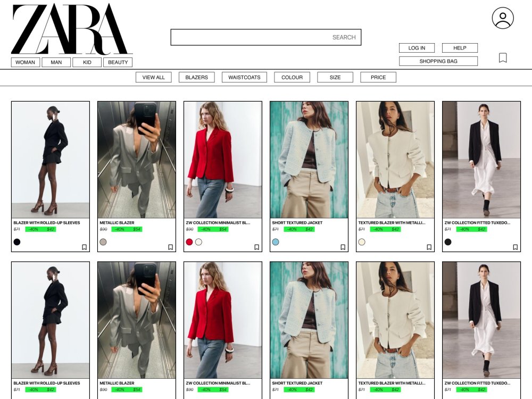The width and height of the screenshot is (532, 399).
Task: Open first-row black blazer product photo
Action: pyautogui.click(x=51, y=160)
